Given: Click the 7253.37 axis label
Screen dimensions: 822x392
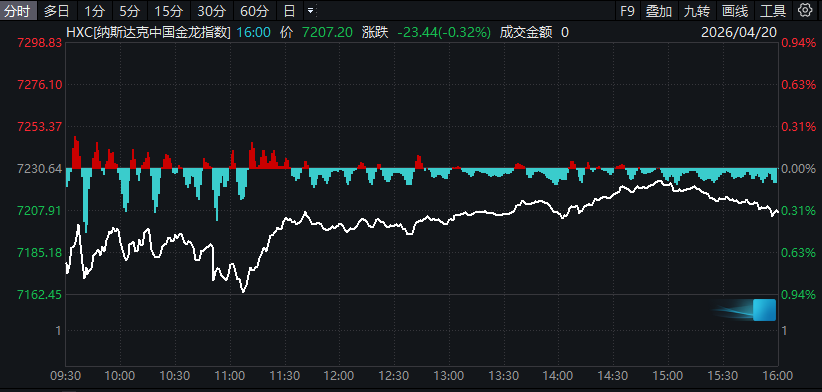Looking at the screenshot, I should pos(40,127).
